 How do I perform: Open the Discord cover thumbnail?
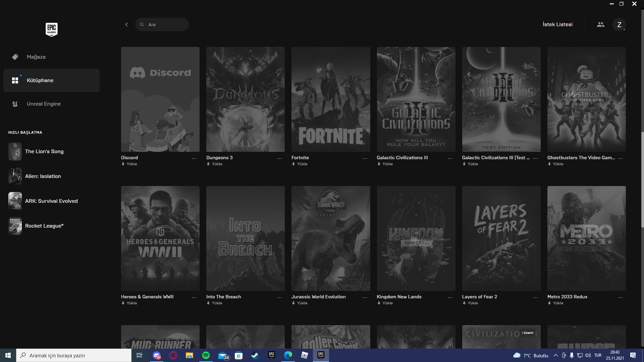[x=160, y=99]
